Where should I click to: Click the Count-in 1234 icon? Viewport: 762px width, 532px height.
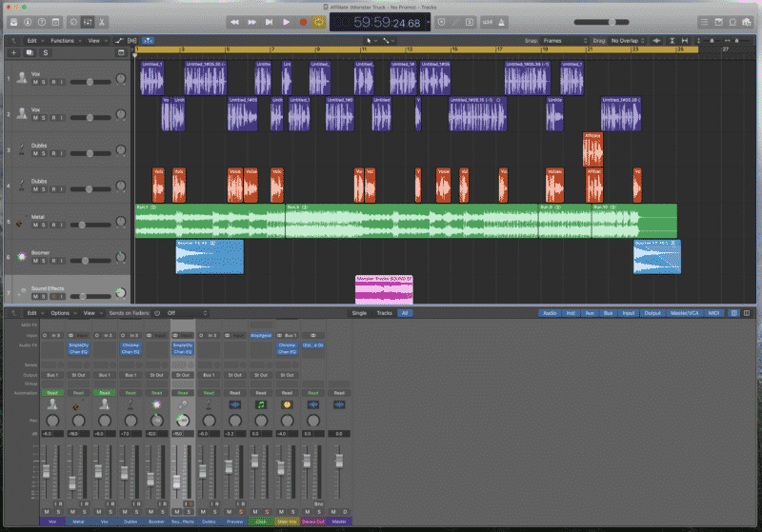click(488, 22)
